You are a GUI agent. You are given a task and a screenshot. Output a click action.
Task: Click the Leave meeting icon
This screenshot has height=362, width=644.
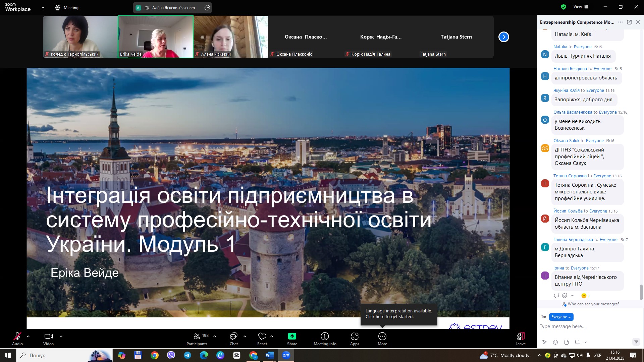[521, 336]
